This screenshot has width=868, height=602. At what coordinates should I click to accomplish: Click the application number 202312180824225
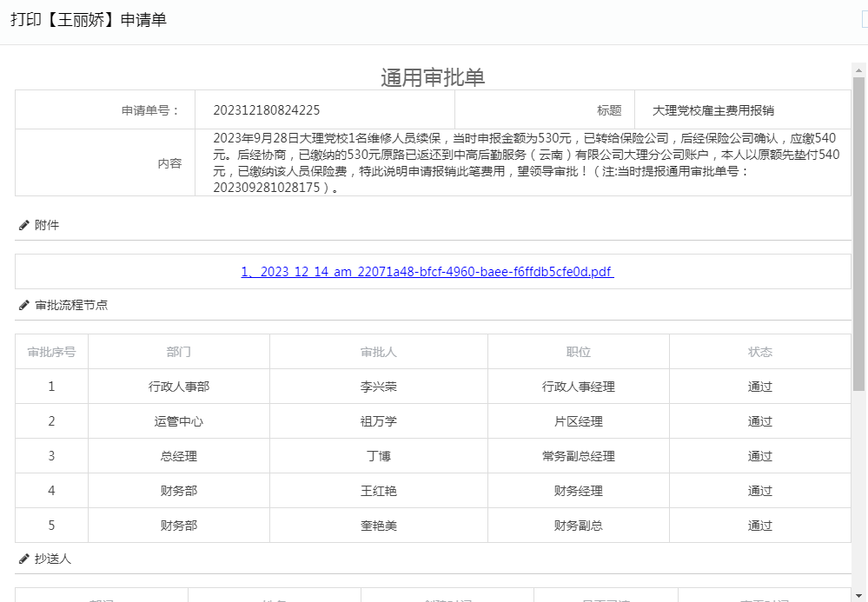point(266,110)
